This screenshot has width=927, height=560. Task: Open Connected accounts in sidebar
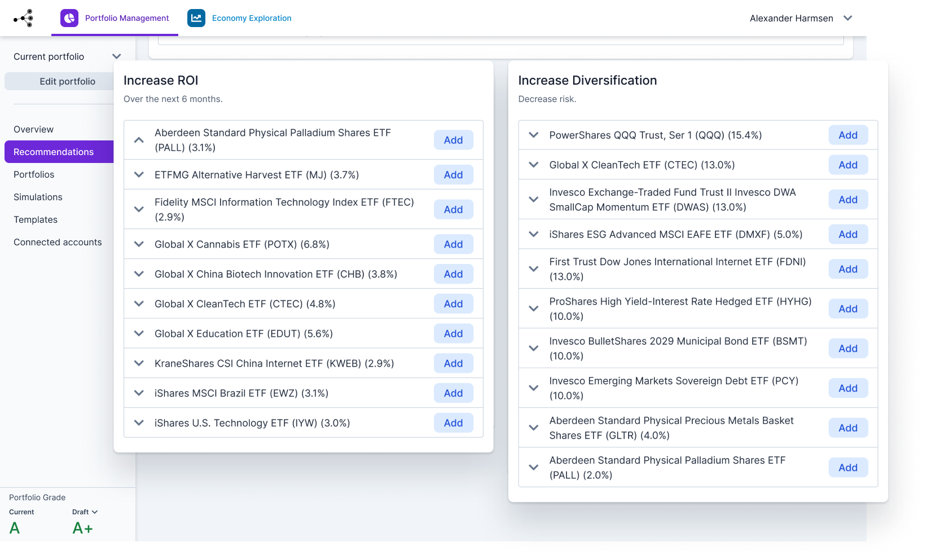point(58,242)
